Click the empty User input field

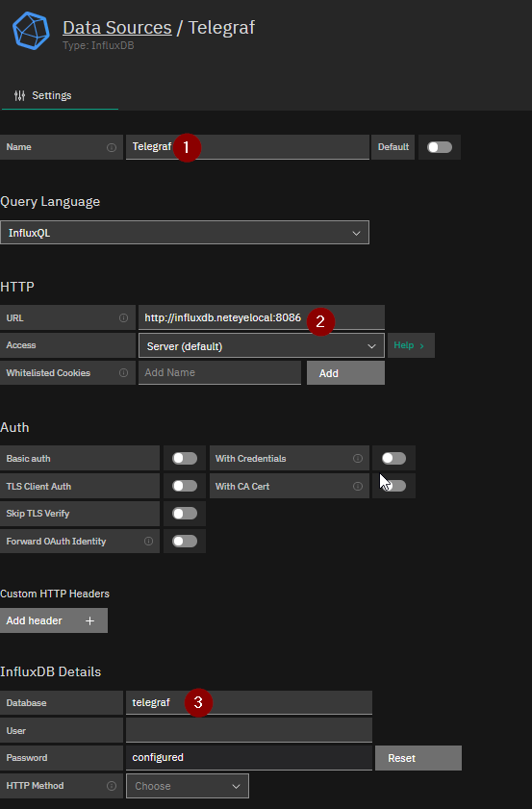(249, 730)
